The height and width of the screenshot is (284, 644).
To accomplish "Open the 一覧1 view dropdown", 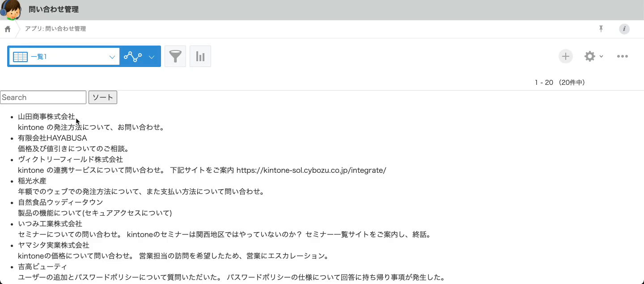I will click(64, 57).
